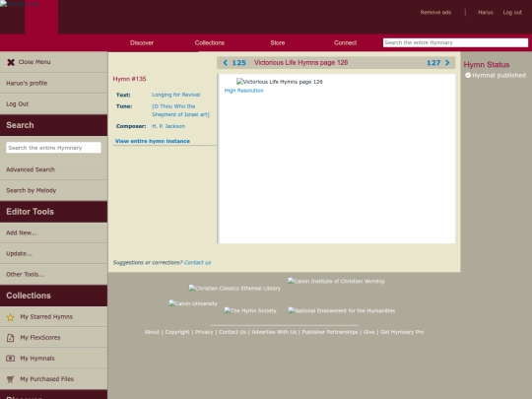Focus the top Search the entire Hymnary field
This screenshot has height=399, width=532.
tap(455, 42)
